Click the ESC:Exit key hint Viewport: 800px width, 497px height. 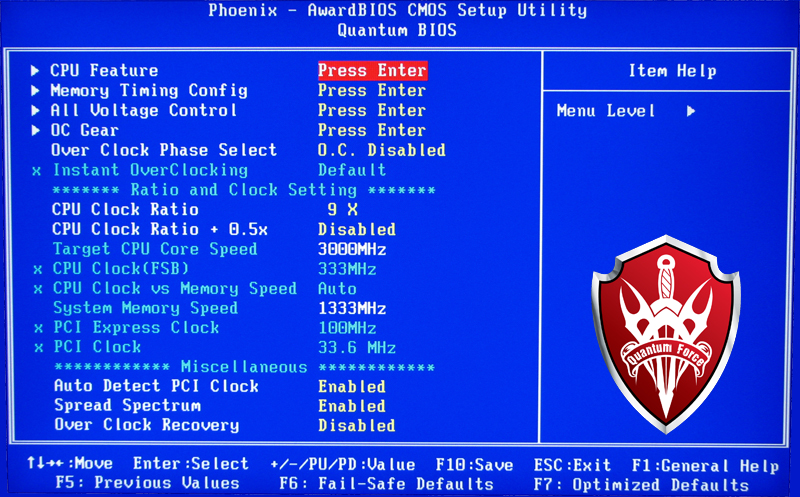pos(572,465)
